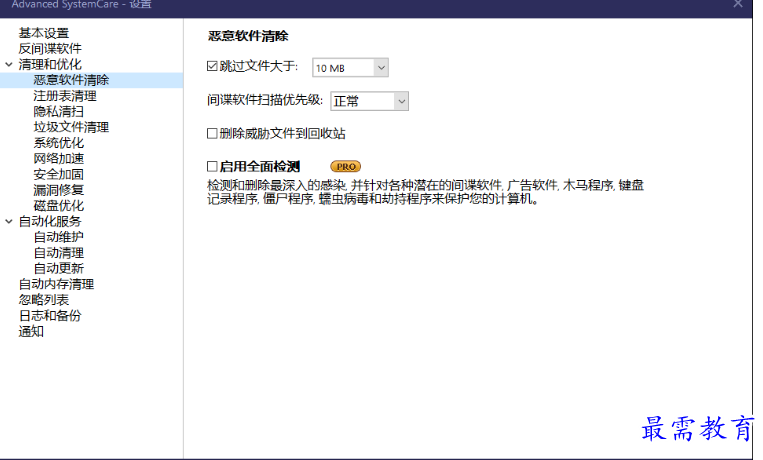
Task: Open 磁盘优化 settings
Action: [x=58, y=205]
